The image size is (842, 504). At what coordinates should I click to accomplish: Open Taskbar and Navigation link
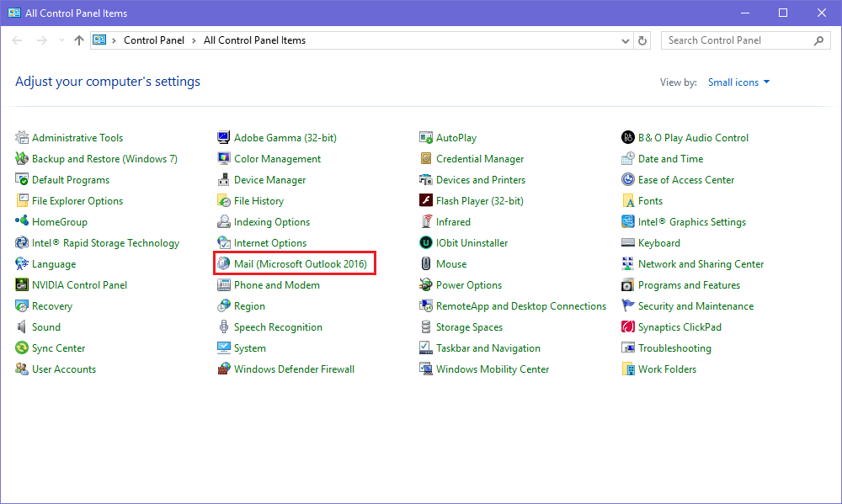click(x=488, y=347)
